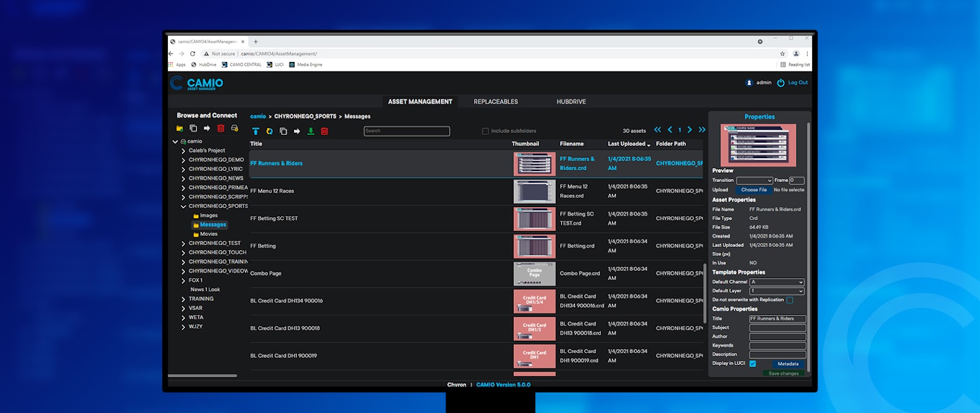The height and width of the screenshot is (413, 980).
Task: Click the Choose File button
Action: tap(753, 190)
